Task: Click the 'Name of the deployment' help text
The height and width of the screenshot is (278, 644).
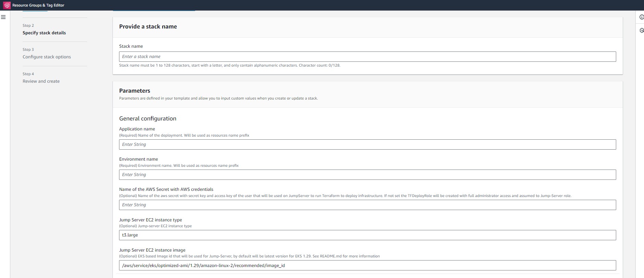Action: point(184,135)
